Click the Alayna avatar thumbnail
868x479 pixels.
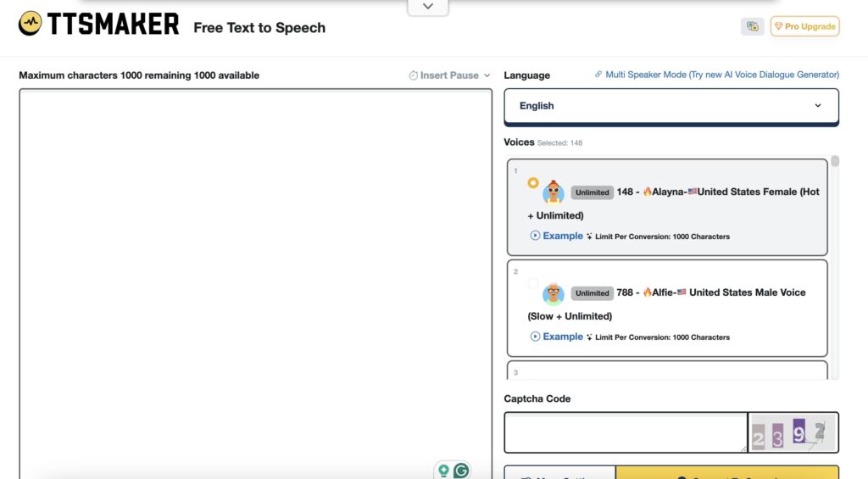pos(553,192)
